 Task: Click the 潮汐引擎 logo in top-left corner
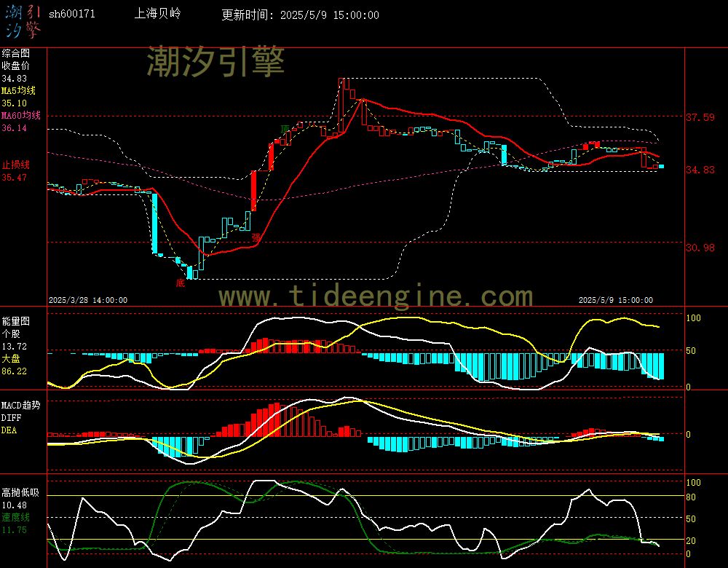(23, 21)
